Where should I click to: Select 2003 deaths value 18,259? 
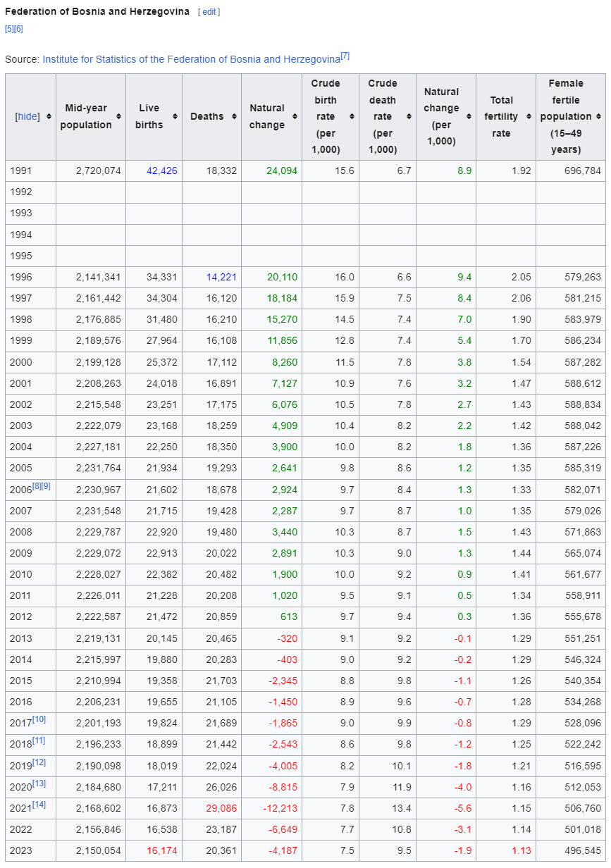222,426
